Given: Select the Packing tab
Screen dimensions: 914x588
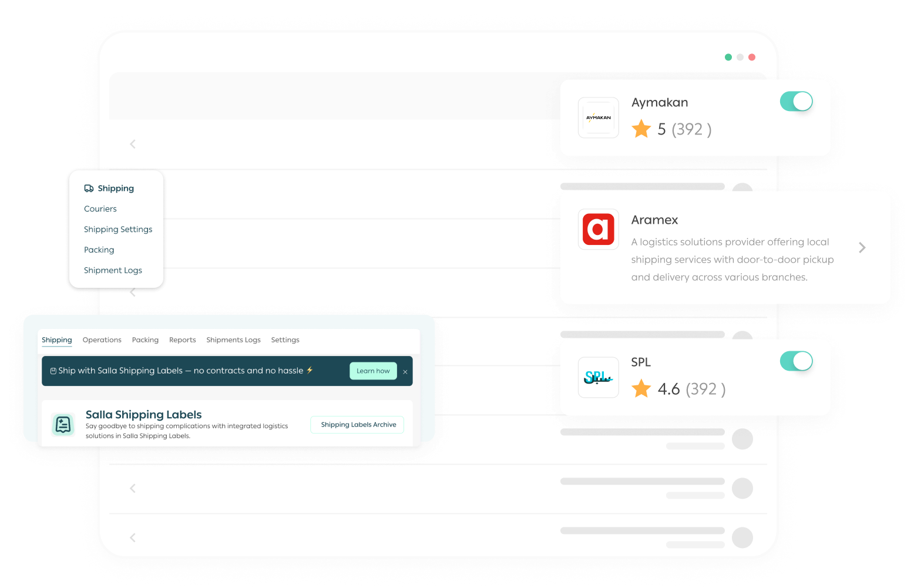Looking at the screenshot, I should pos(145,340).
